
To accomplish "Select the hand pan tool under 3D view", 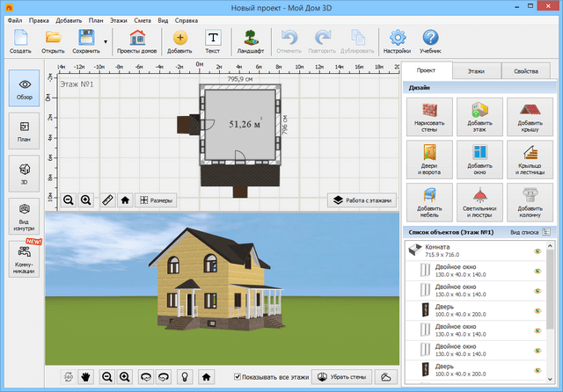I will point(87,376).
